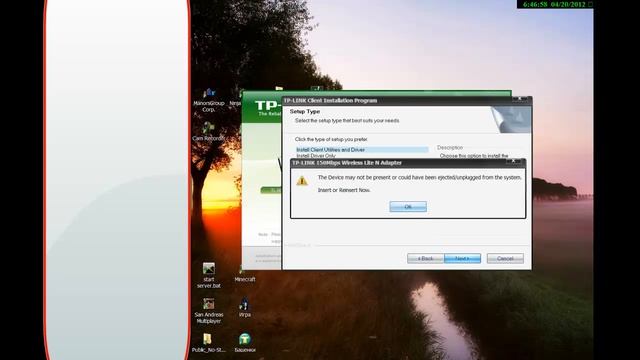Open the Public_No-St... folder icon
The image size is (640, 360).
point(208,343)
